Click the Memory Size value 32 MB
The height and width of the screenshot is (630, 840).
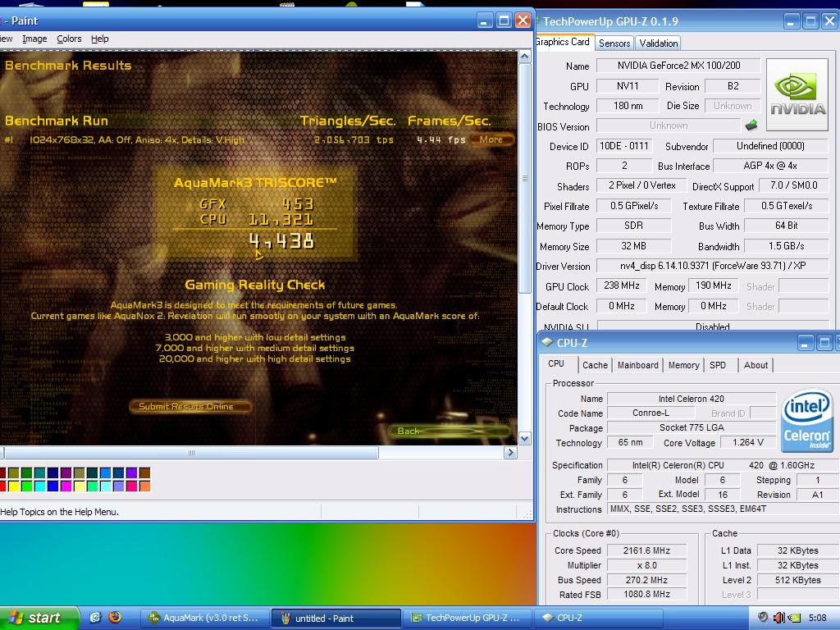pyautogui.click(x=633, y=246)
